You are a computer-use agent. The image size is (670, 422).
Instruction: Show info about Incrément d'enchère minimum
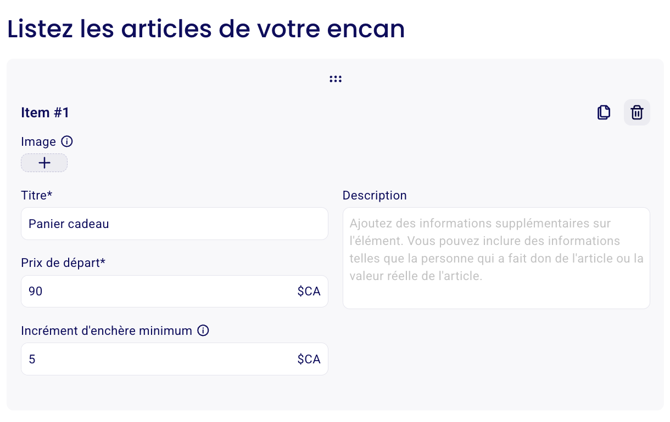(203, 331)
